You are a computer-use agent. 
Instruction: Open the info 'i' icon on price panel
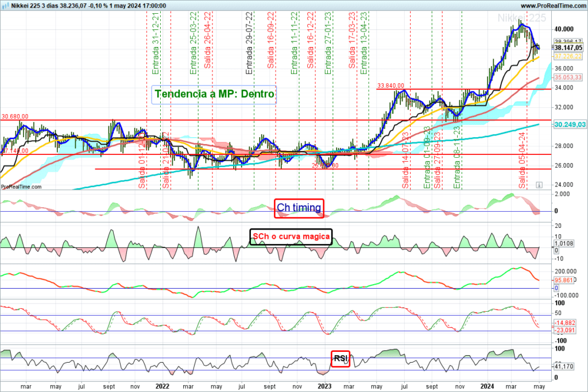pos(539,185)
